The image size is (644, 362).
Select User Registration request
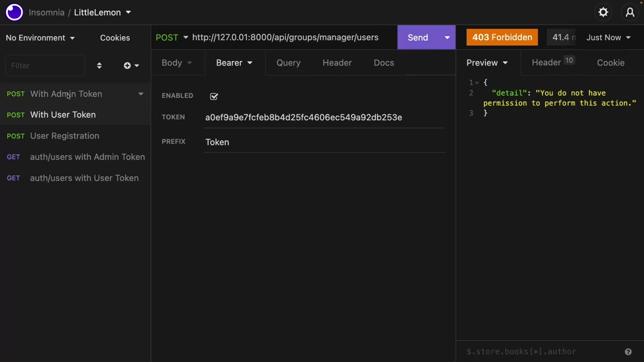[x=65, y=136]
